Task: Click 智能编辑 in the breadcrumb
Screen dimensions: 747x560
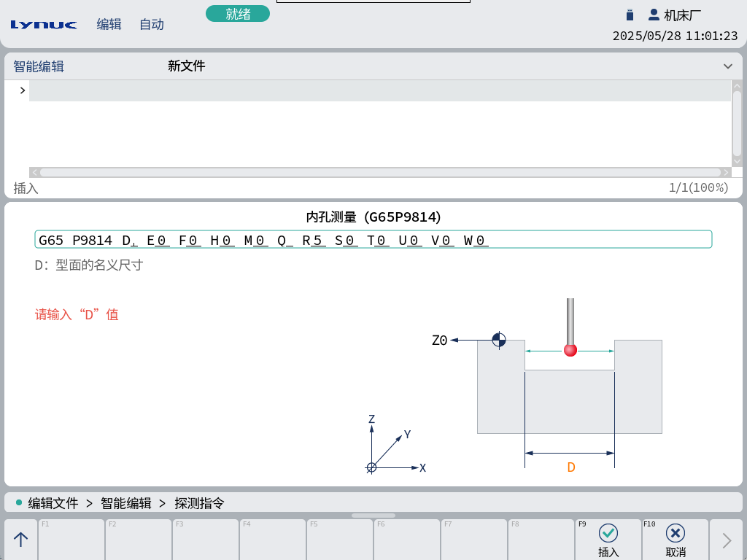Action: click(125, 503)
